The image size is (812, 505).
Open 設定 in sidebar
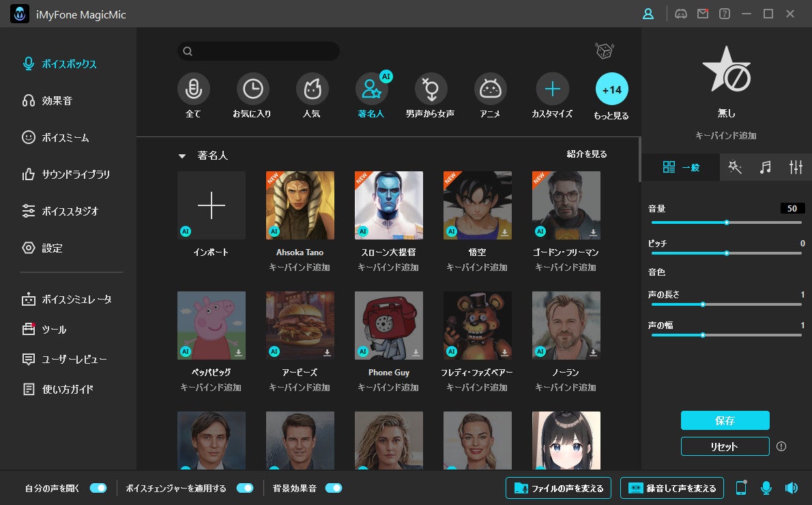[x=42, y=248]
